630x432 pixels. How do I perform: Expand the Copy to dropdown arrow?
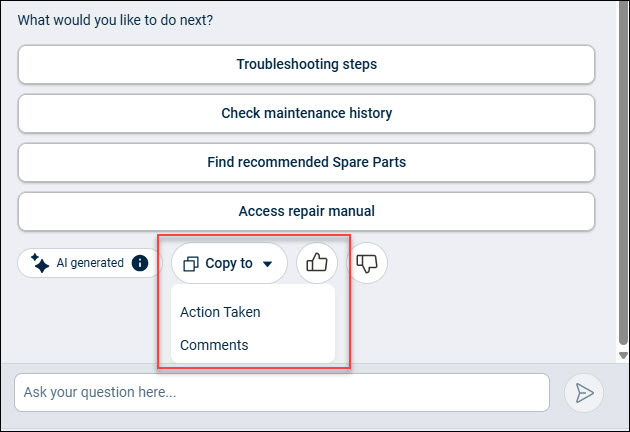click(x=268, y=264)
